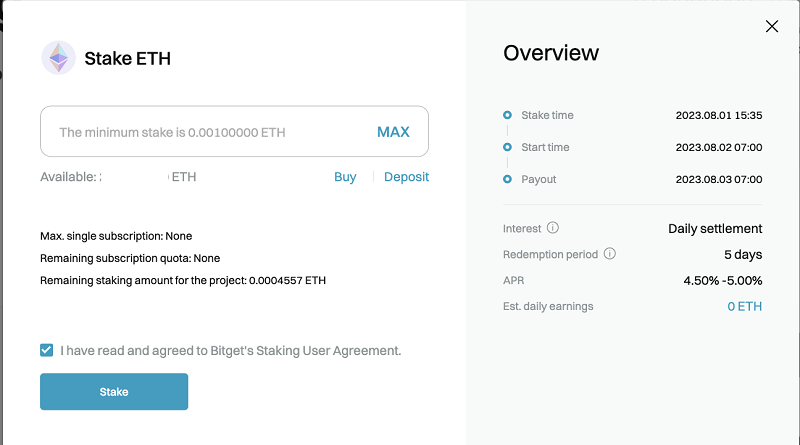This screenshot has height=445, width=800.
Task: Fill maximum amount with MAX
Action: [x=393, y=132]
